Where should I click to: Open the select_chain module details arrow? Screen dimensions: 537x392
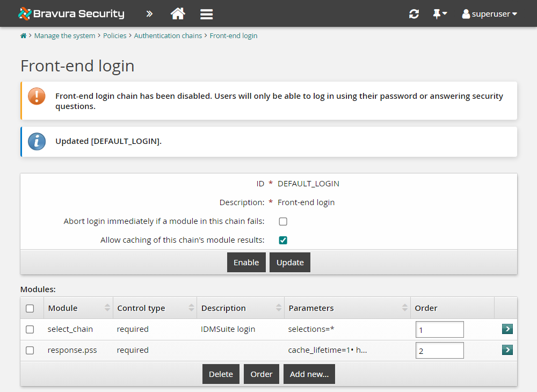pyautogui.click(x=507, y=329)
